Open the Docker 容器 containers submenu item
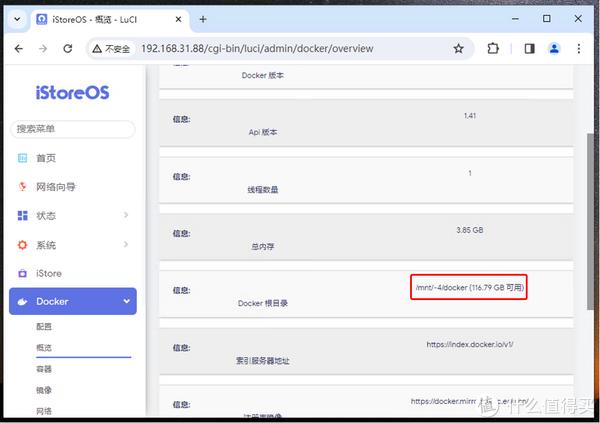Screen dimensions: 600x423 (44, 369)
